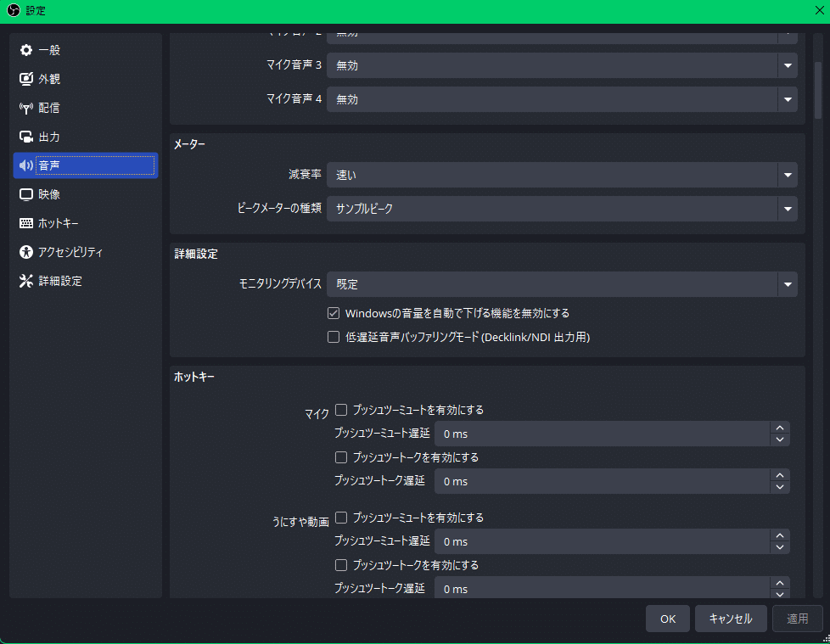
Task: Open the ピークメーターの種類 dropdown
Action: pos(562,209)
